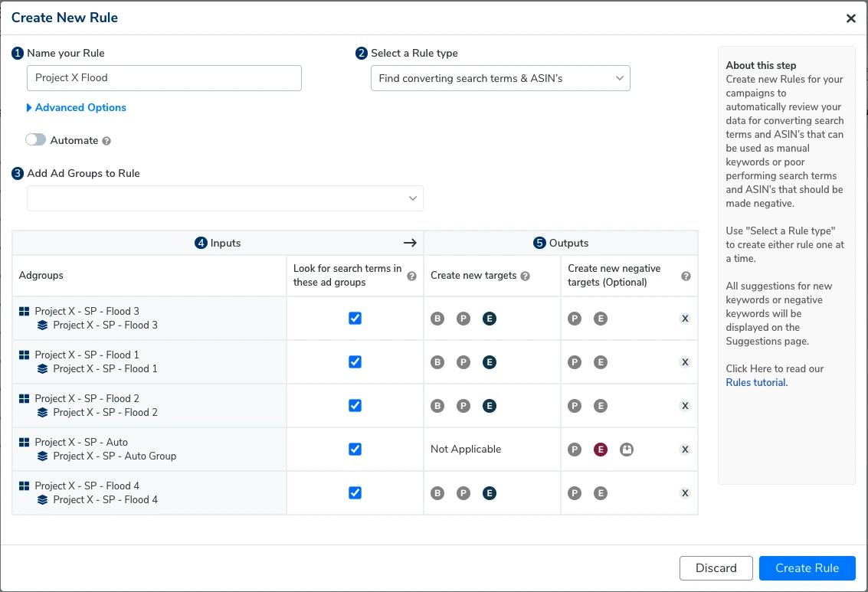Image resolution: width=868 pixels, height=592 pixels.
Task: Enable the Automate toggle switch
Action: pyautogui.click(x=36, y=140)
